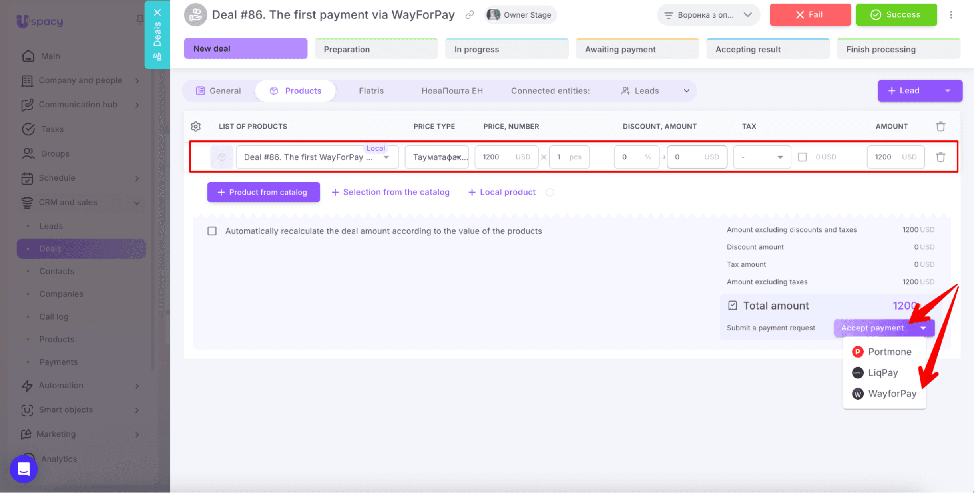Open the Lead button dropdown arrow

(x=947, y=91)
